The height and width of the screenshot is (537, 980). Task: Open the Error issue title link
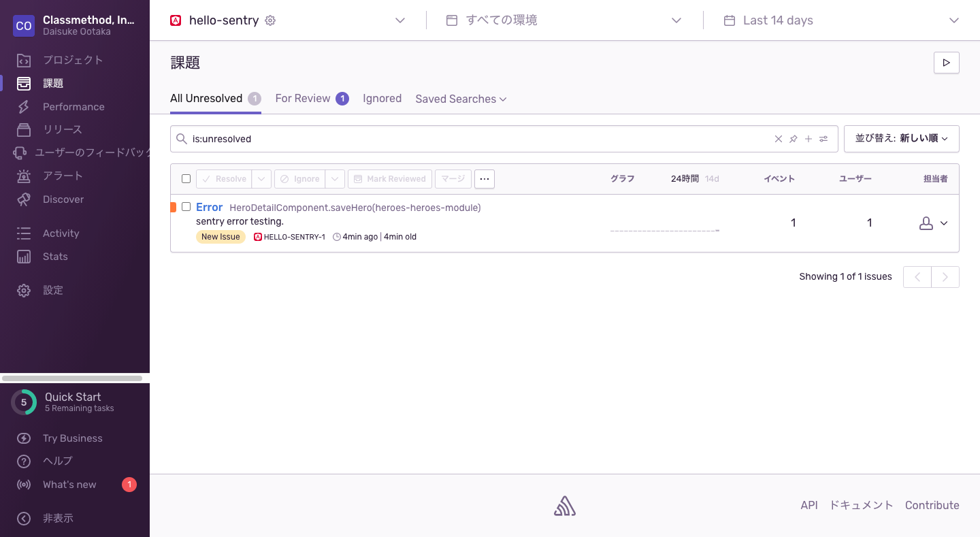(x=209, y=207)
